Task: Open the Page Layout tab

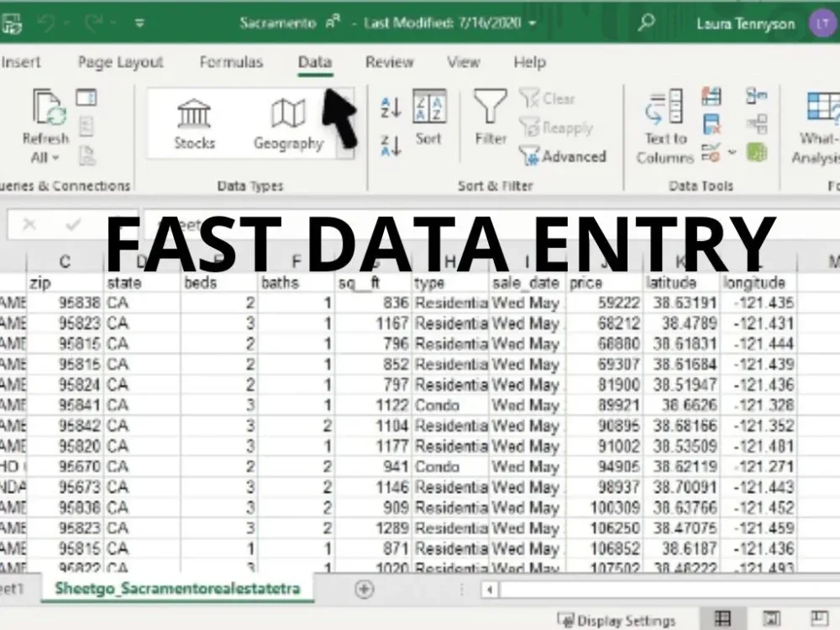Action: pos(120,62)
